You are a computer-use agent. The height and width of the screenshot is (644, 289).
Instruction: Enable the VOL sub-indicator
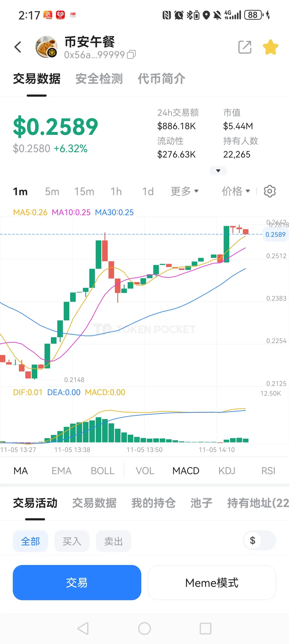(x=145, y=471)
